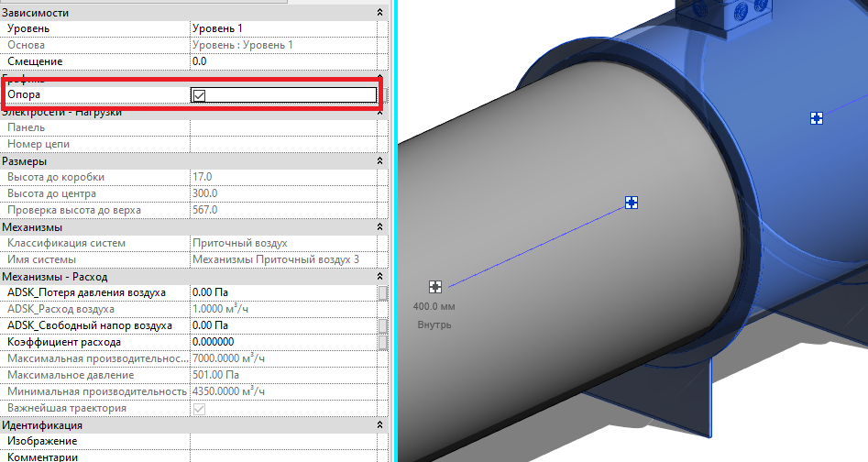Viewport: 868px width, 462px height.
Task: Click the Номер цепи row
Action: pos(189,144)
